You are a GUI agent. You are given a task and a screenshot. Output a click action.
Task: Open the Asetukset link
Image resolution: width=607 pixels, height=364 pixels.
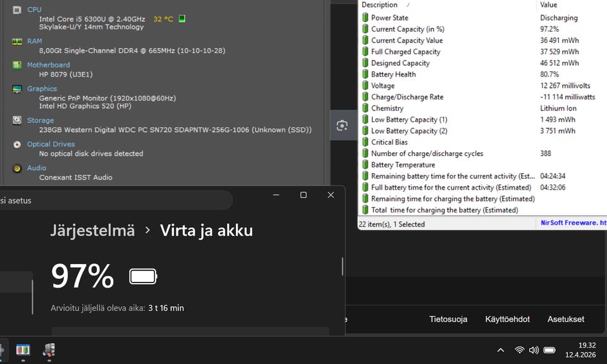point(565,319)
